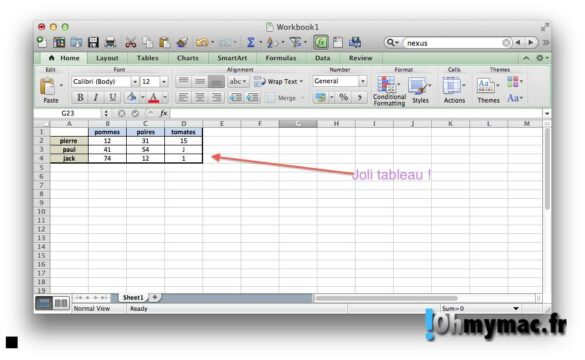The image size is (585, 360).
Task: Click the decrease indent icon
Action: (x=236, y=98)
